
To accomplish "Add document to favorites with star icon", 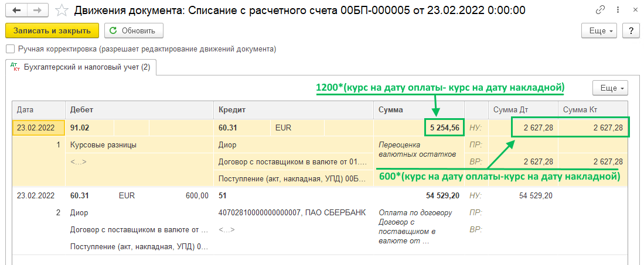I will click(60, 11).
